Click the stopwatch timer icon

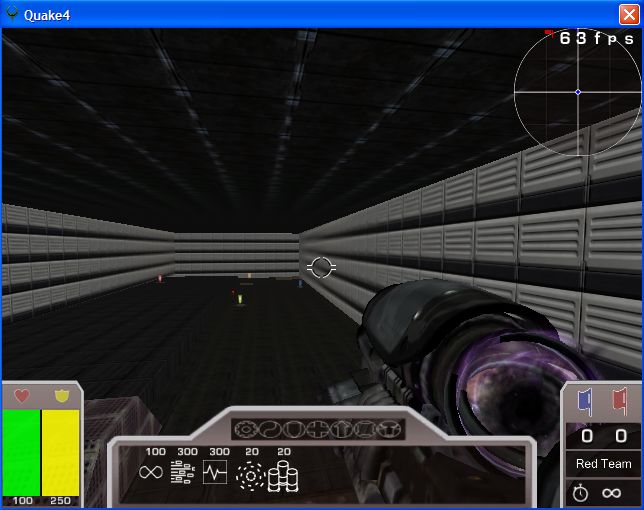[580, 492]
